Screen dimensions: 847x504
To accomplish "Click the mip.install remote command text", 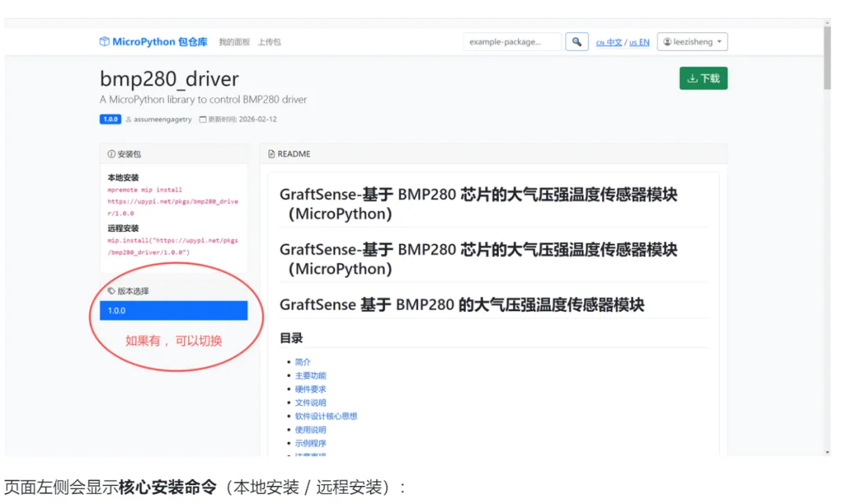I will (173, 246).
